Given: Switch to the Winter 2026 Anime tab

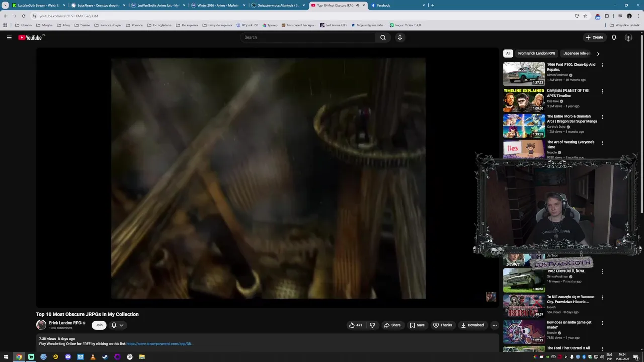Looking at the screenshot, I should click(x=218, y=5).
